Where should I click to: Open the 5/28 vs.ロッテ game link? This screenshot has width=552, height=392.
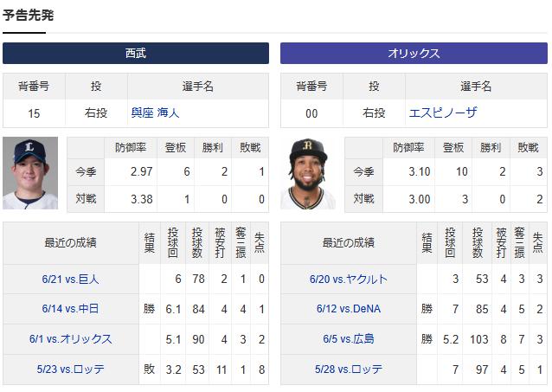(349, 370)
